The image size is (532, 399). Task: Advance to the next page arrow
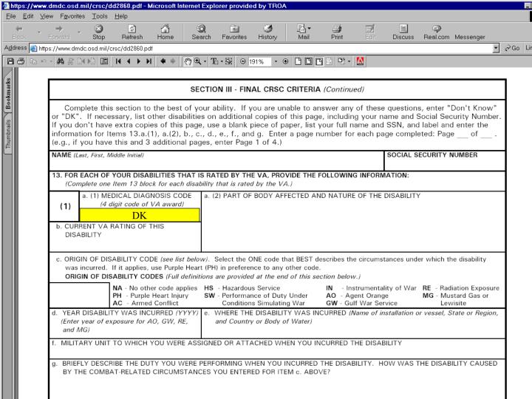pyautogui.click(x=138, y=61)
